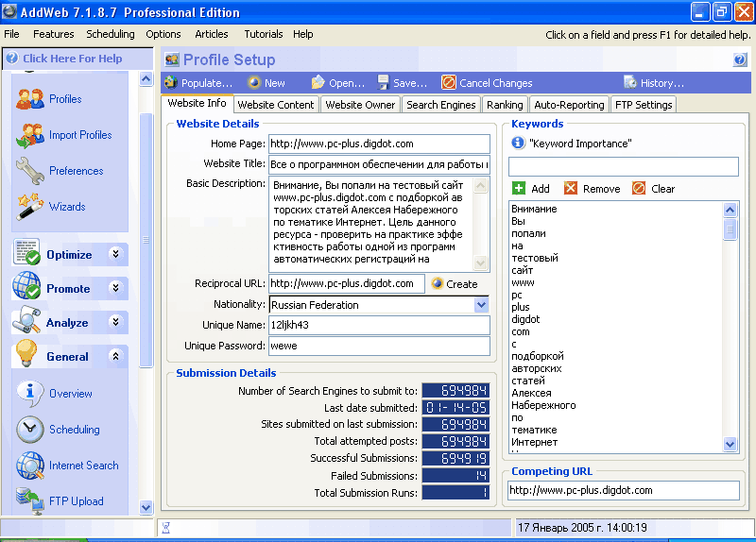Click Basic Description scroll down arrow

[x=481, y=263]
